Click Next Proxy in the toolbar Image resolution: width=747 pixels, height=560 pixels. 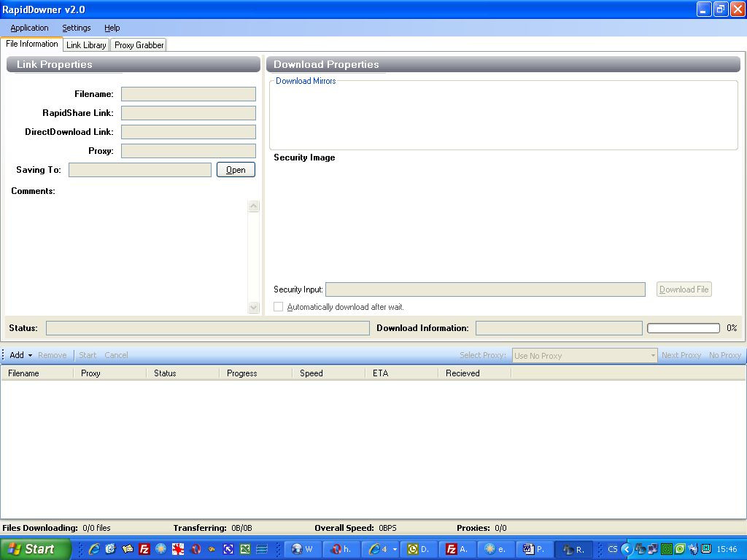click(681, 355)
